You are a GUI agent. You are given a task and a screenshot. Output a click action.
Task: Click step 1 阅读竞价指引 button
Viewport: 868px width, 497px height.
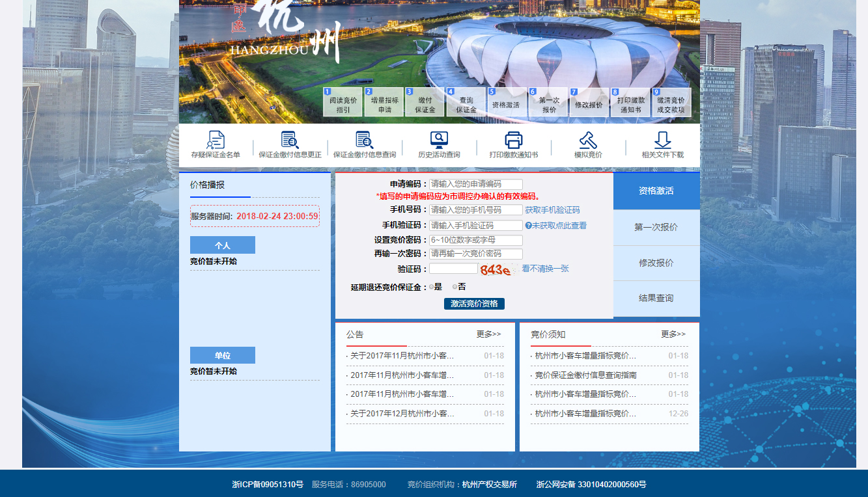coord(343,103)
